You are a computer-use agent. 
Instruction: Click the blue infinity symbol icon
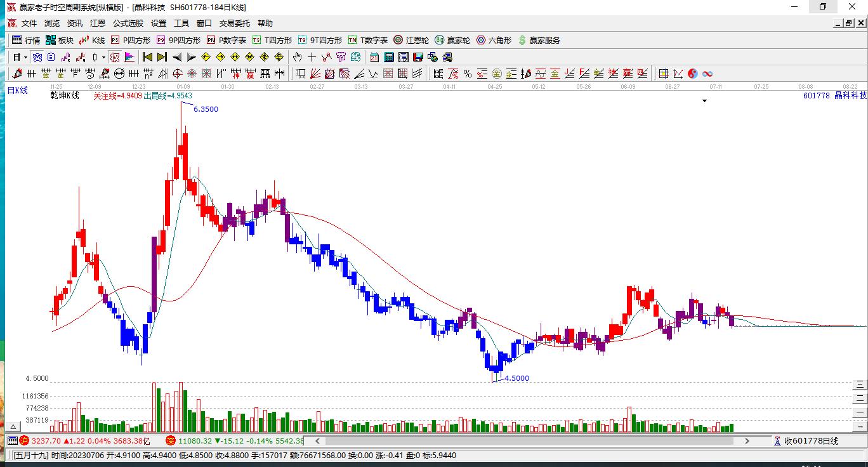pyautogui.click(x=707, y=74)
